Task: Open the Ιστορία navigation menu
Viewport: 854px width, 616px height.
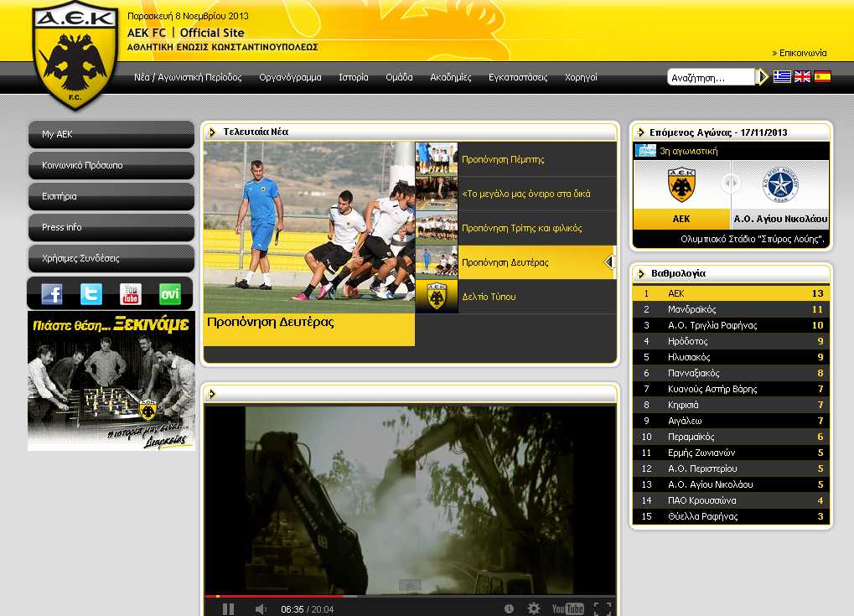Action: (x=354, y=77)
